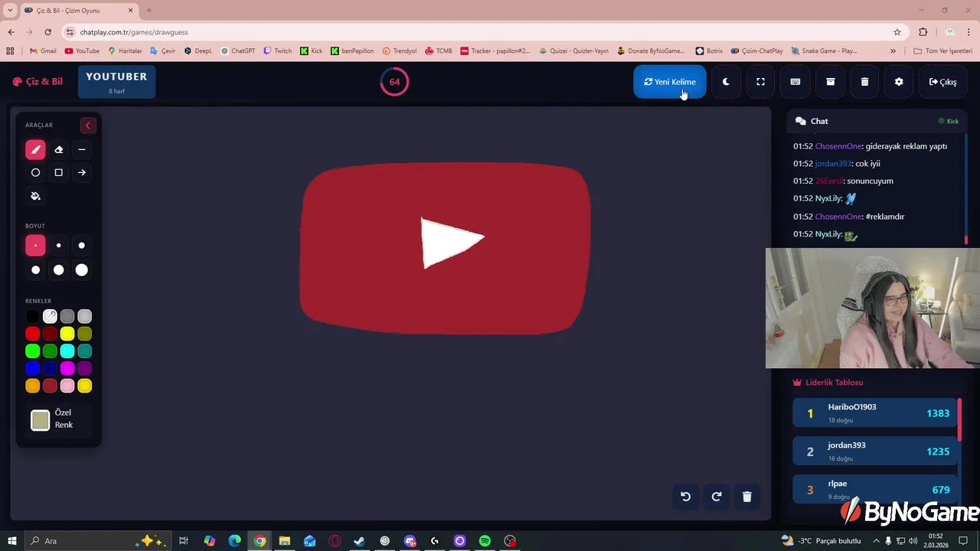Open the keyboard icon in top bar
980x551 pixels.
795,82
